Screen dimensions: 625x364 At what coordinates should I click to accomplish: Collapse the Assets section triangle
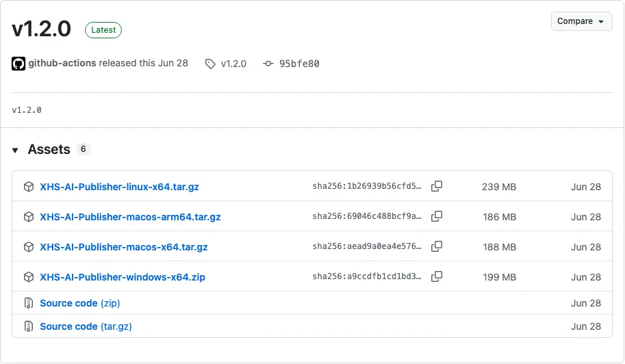tap(15, 150)
